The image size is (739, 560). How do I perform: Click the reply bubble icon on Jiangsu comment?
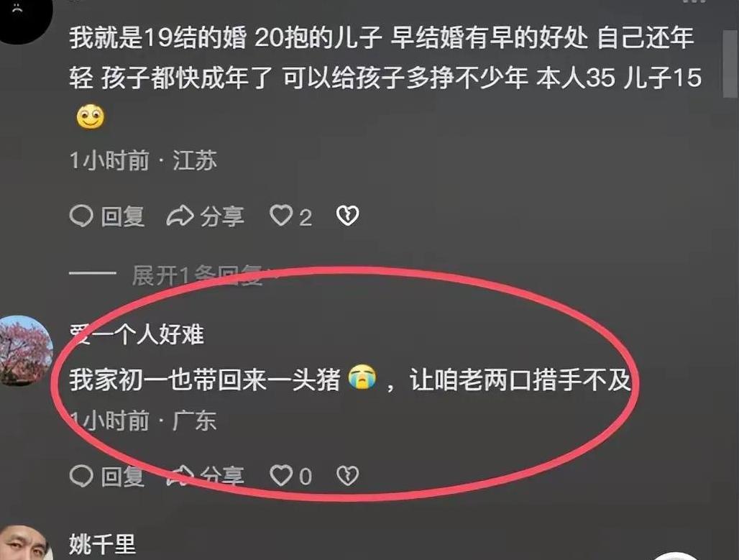[81, 216]
